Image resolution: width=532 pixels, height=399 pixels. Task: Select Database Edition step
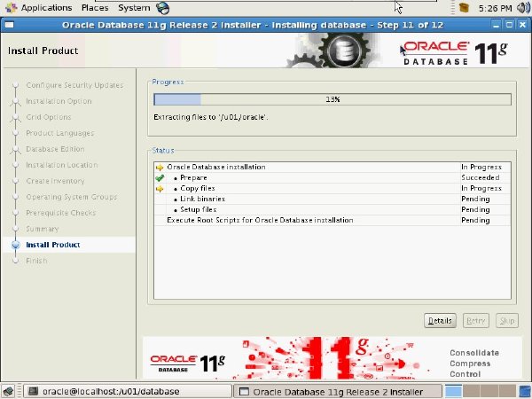click(55, 149)
